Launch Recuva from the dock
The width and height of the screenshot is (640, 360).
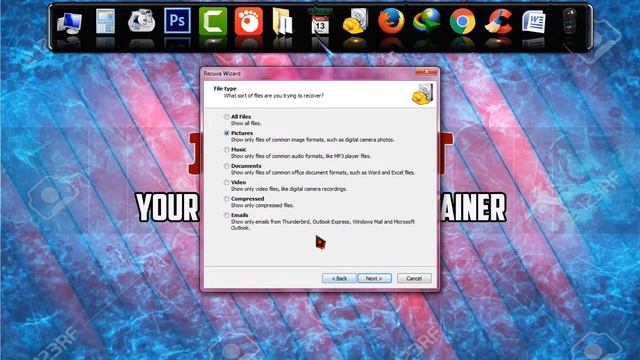355,22
